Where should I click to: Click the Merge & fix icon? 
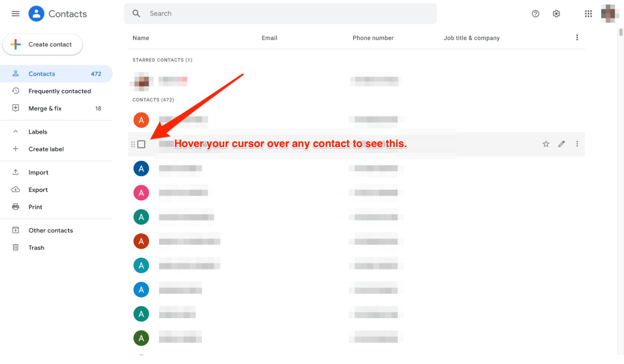point(15,108)
